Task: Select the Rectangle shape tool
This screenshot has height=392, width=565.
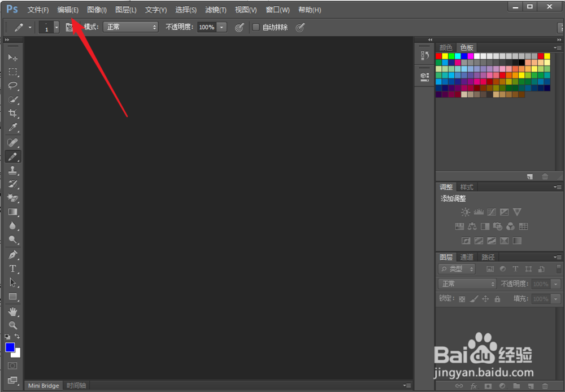Action: [12, 297]
